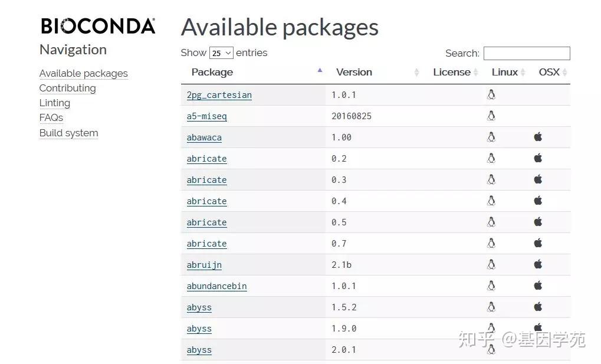This screenshot has height=364, width=601.
Task: Open the 2pg_cartesian package link
Action: [219, 95]
